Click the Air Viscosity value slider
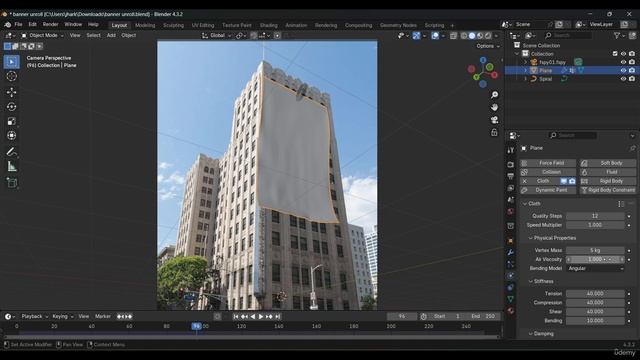Image resolution: width=640 pixels, height=360 pixels. click(x=595, y=260)
